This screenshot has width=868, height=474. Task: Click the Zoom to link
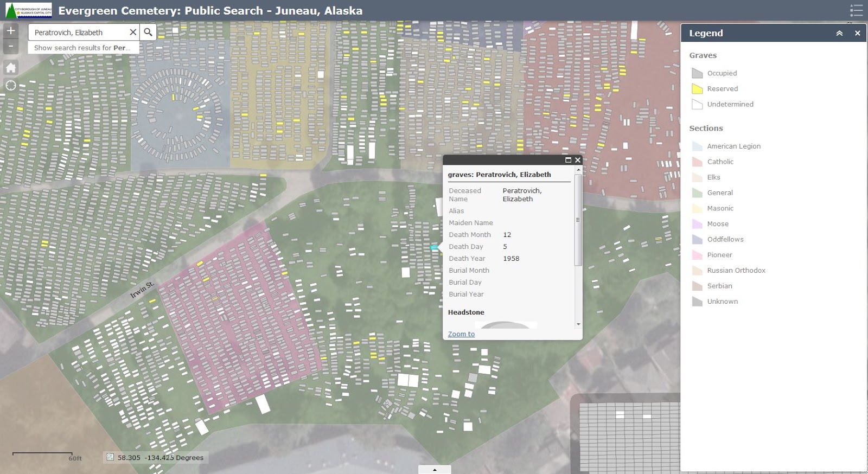(461, 334)
